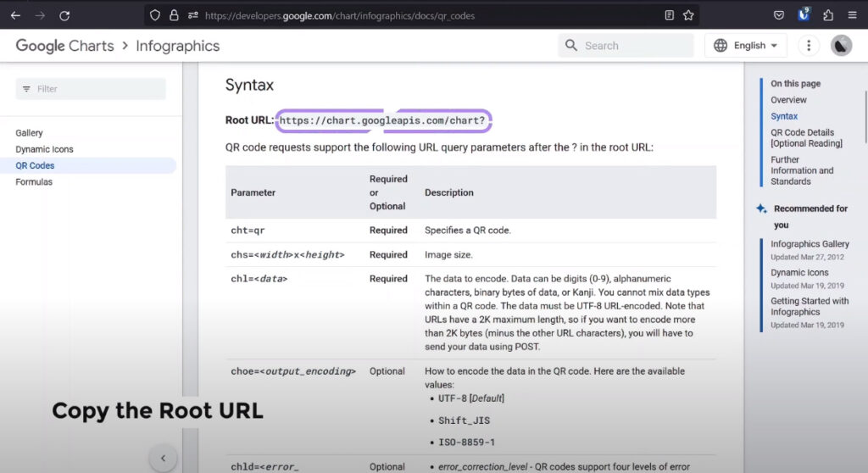
Task: Open the English language dropdown
Action: coord(746,46)
